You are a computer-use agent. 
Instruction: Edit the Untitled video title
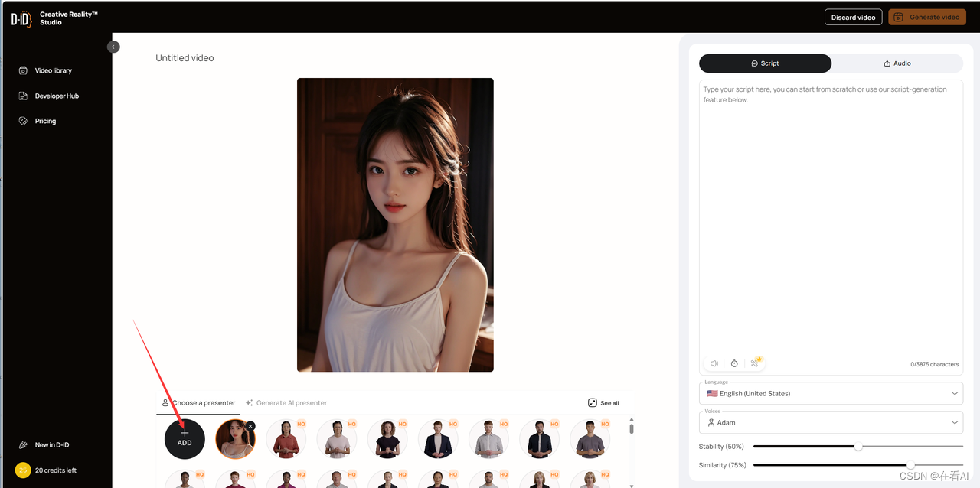[185, 58]
